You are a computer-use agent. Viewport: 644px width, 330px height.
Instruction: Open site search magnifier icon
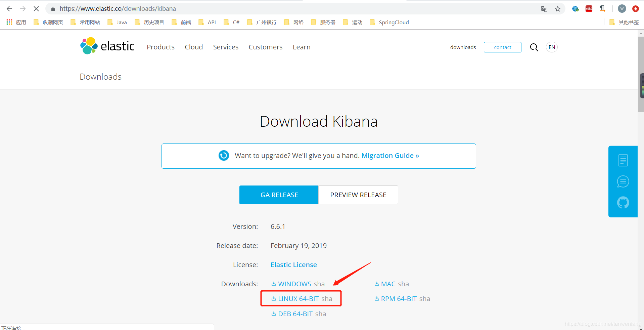tap(534, 47)
